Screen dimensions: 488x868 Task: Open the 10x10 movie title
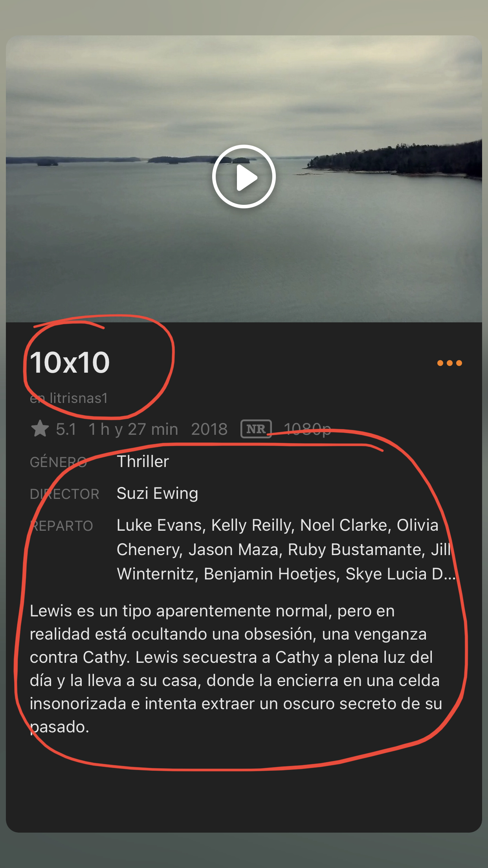pyautogui.click(x=70, y=362)
